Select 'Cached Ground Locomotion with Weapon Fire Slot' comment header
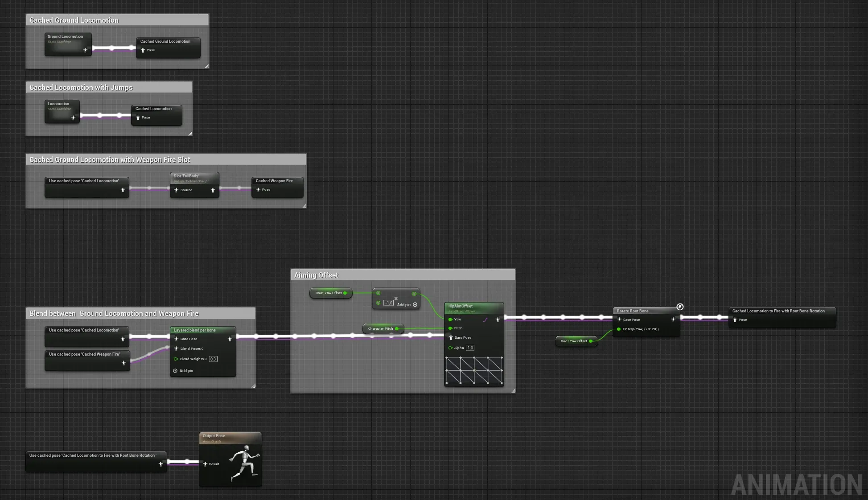This screenshot has width=868, height=500. tap(166, 160)
